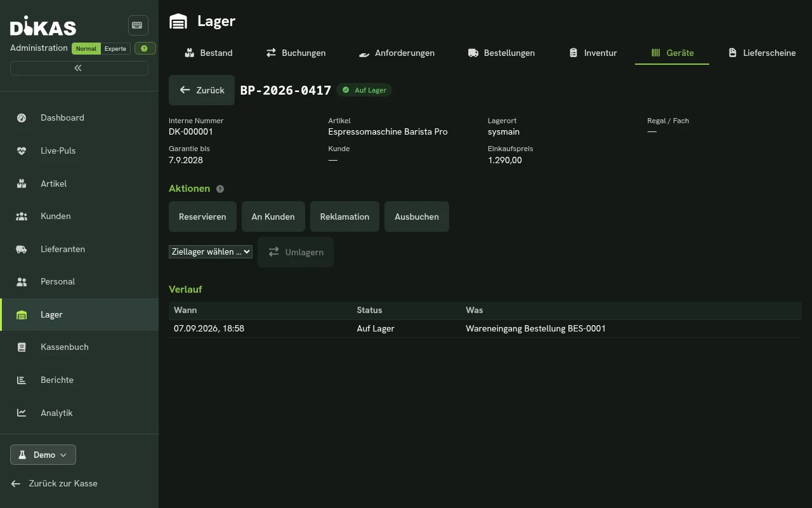Click the Zurück back button
This screenshot has height=508, width=812.
click(202, 90)
